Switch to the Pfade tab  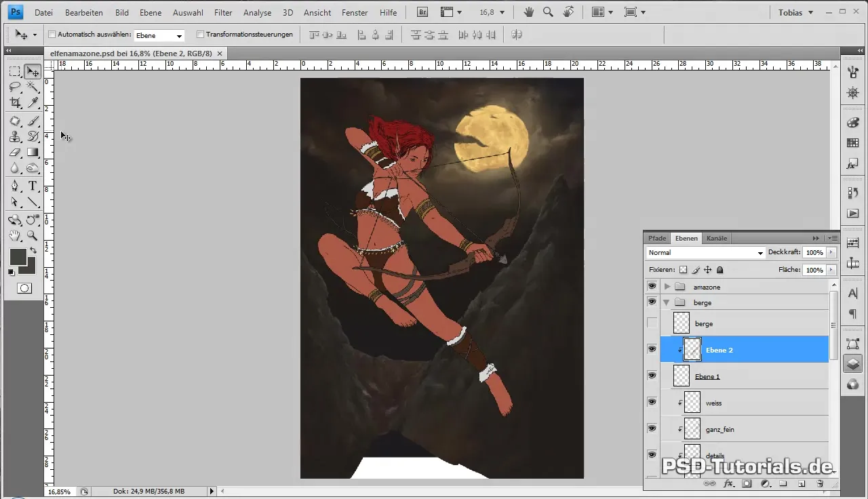pos(657,238)
